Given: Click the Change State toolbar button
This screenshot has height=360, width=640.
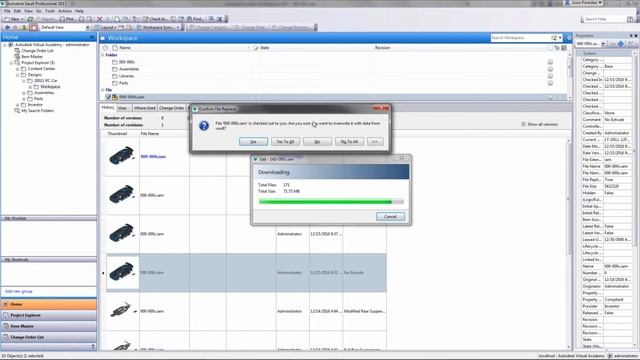Looking at the screenshot, I should coord(251,27).
